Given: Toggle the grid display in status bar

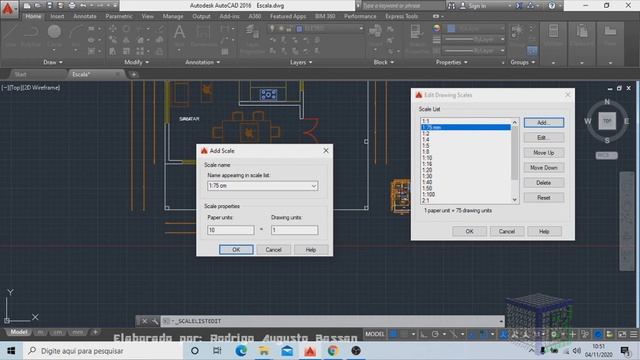Looking at the screenshot, I should point(393,334).
